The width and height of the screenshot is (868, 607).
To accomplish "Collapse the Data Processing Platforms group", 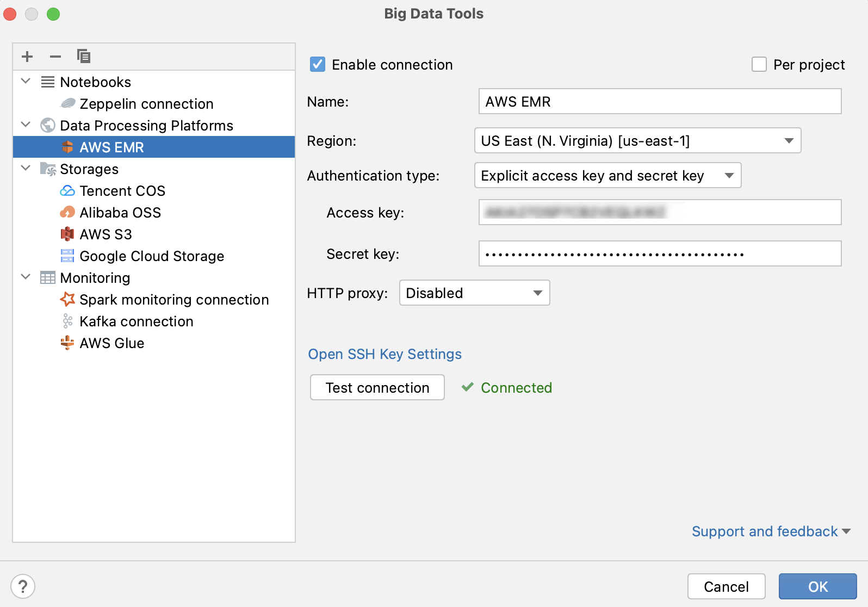I will (x=26, y=125).
